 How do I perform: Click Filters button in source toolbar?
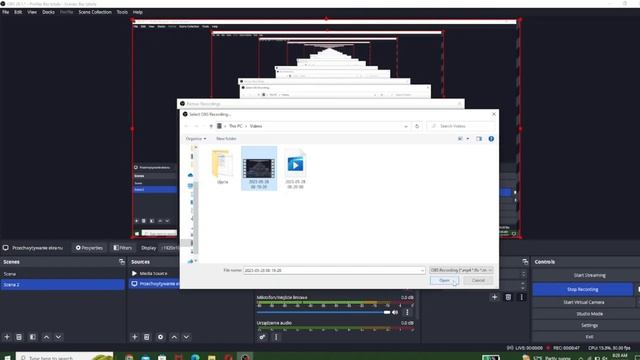[122, 248]
